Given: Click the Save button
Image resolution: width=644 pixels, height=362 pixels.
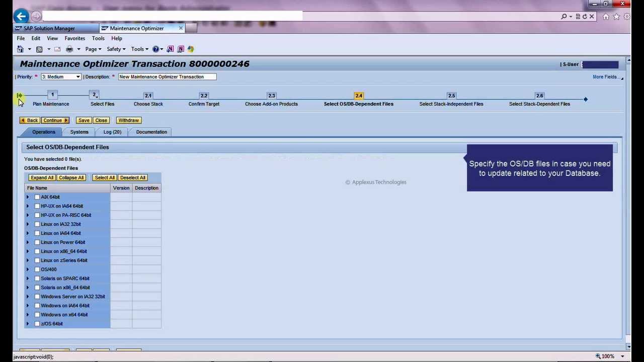Looking at the screenshot, I should tap(84, 120).
